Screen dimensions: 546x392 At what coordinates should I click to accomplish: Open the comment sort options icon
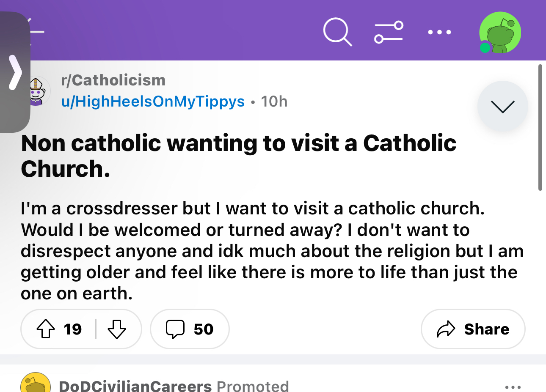(x=389, y=32)
